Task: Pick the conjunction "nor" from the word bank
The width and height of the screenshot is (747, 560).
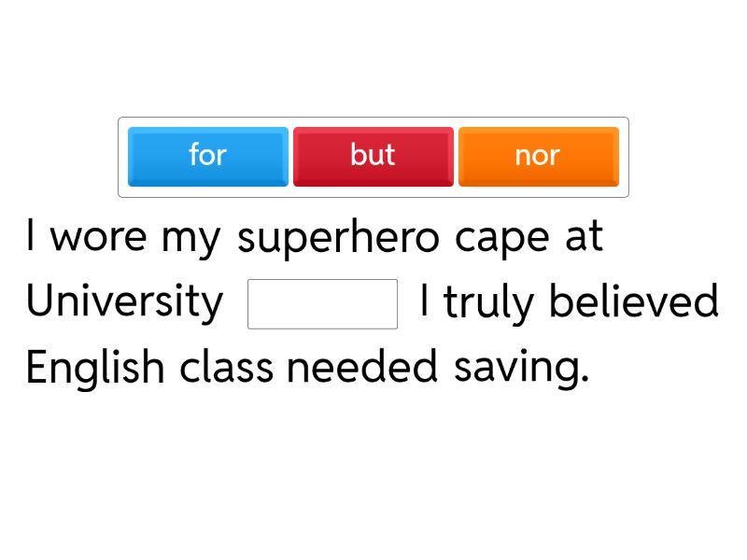Action: coord(538,156)
